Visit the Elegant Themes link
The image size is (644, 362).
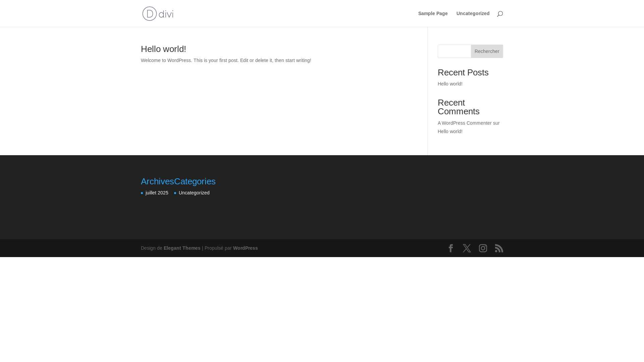182,248
